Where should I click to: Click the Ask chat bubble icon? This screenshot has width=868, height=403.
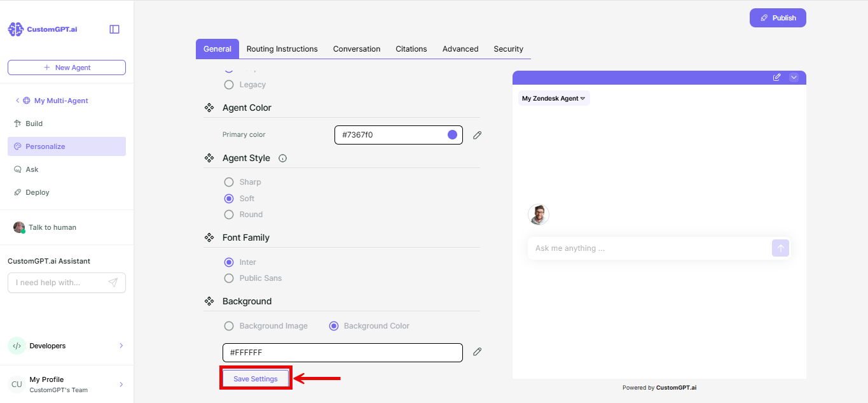tap(17, 169)
